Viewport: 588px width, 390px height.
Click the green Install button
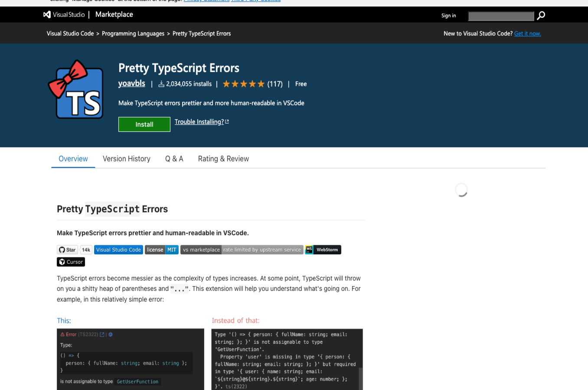(144, 124)
